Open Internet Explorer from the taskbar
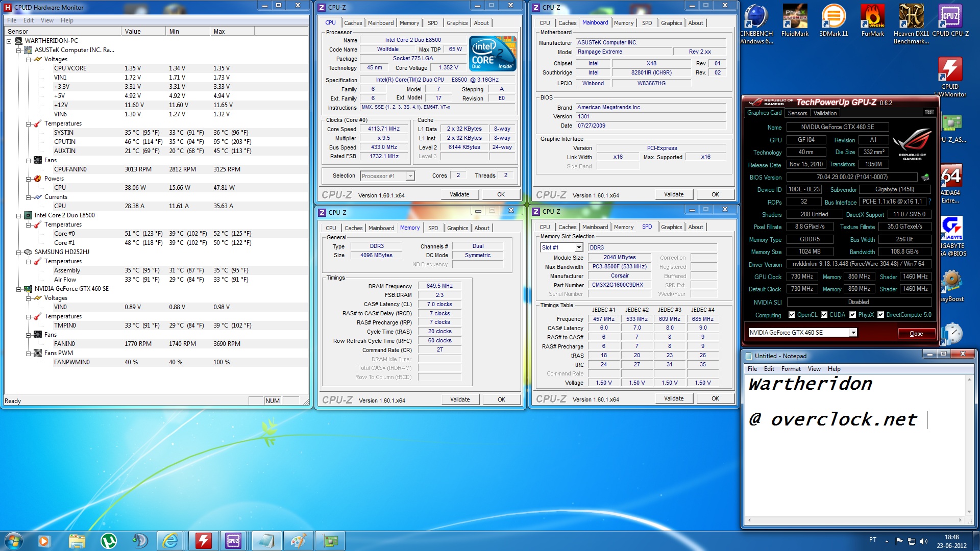 [170, 541]
